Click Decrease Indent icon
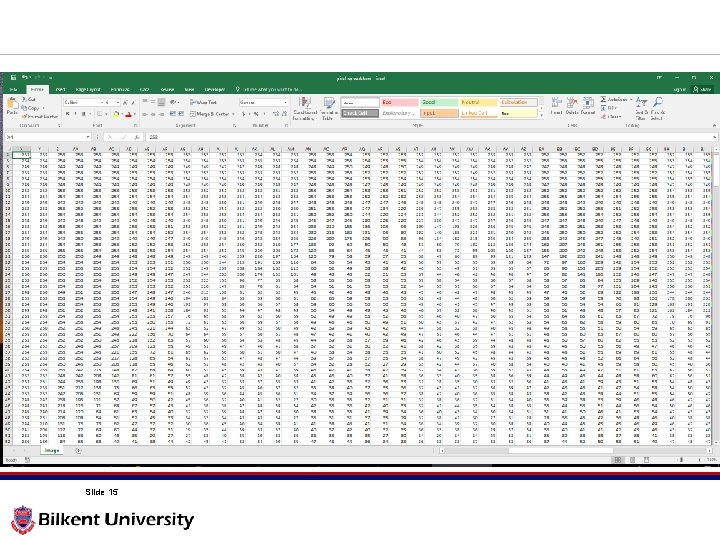 [173, 114]
